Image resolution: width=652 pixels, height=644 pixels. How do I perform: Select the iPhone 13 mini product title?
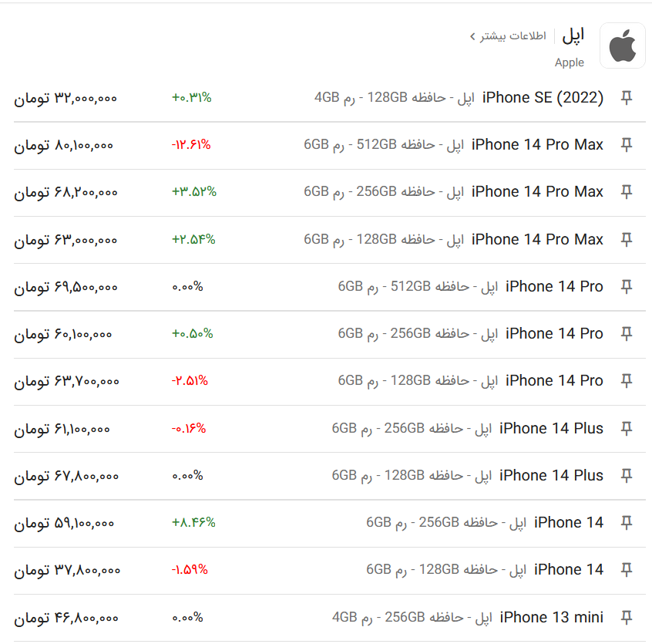coord(551,618)
